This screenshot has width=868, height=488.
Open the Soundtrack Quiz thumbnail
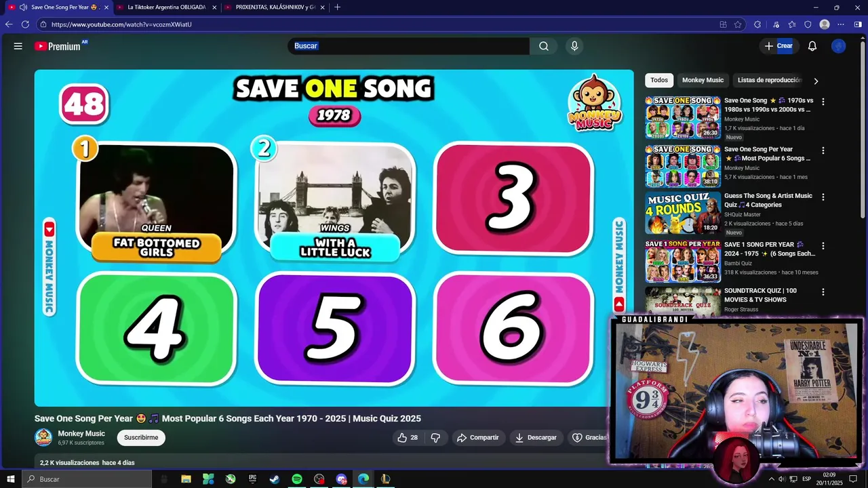tap(682, 301)
